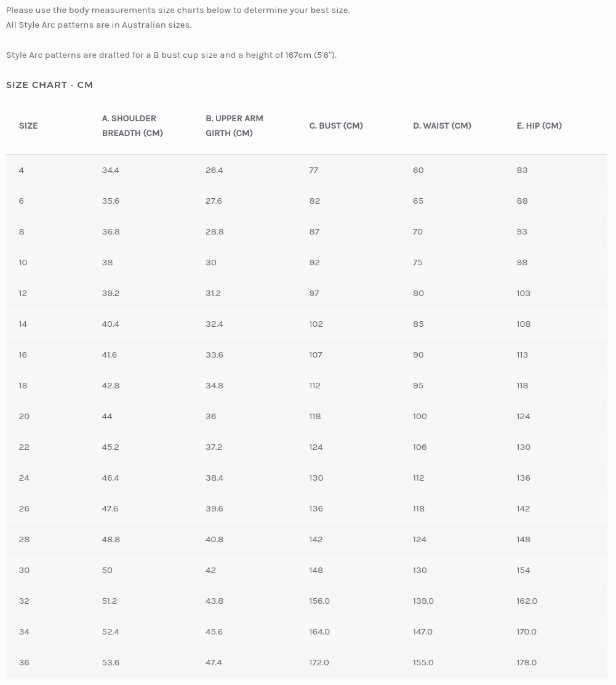Click the D. Waist (CM) header
This screenshot has width=616, height=685.
pos(442,126)
